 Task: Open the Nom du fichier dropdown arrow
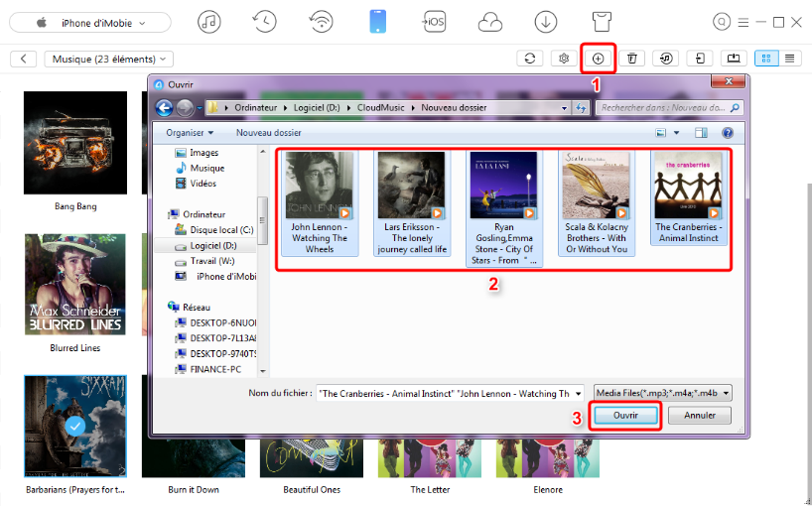(x=578, y=393)
